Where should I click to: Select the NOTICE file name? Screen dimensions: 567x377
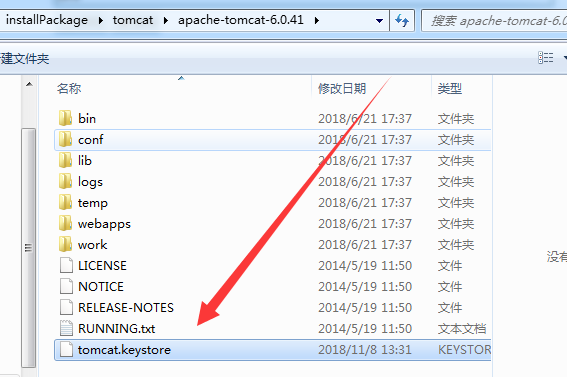click(x=101, y=287)
